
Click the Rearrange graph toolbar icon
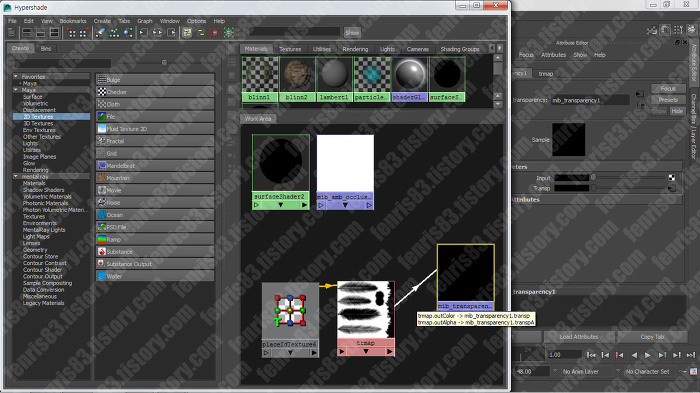[x=114, y=33]
